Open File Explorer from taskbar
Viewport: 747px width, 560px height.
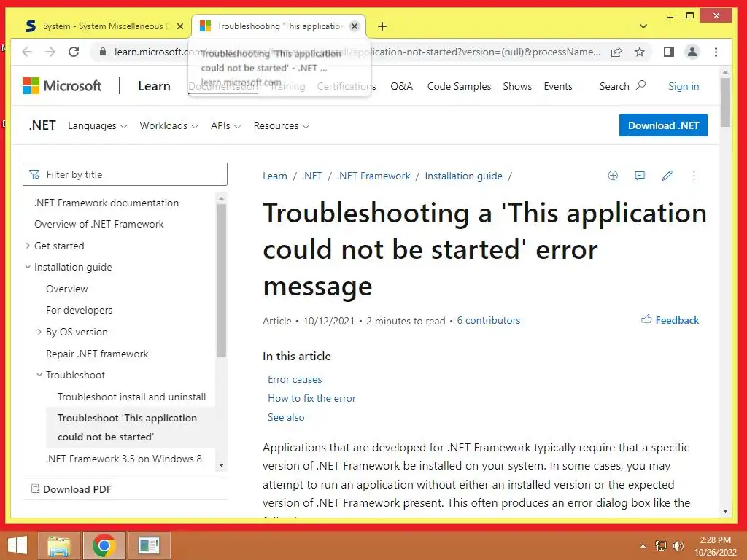tap(59, 545)
